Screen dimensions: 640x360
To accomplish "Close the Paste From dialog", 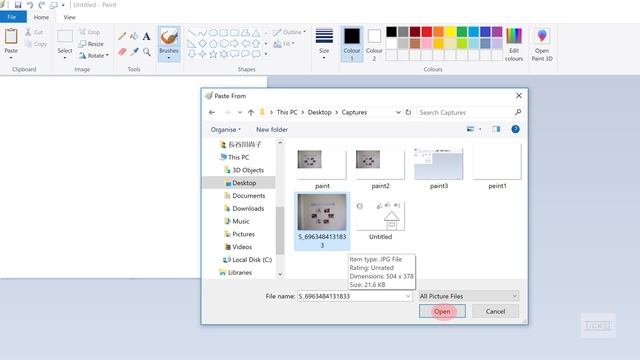I will click(519, 96).
